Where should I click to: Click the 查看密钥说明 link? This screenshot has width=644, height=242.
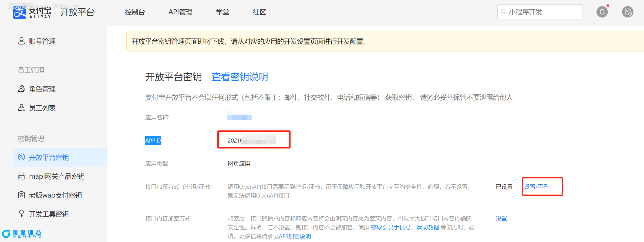click(240, 77)
